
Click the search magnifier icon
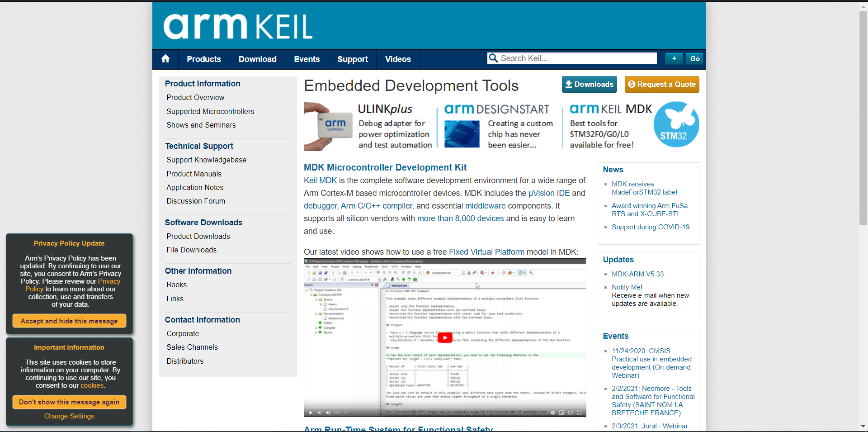click(493, 58)
